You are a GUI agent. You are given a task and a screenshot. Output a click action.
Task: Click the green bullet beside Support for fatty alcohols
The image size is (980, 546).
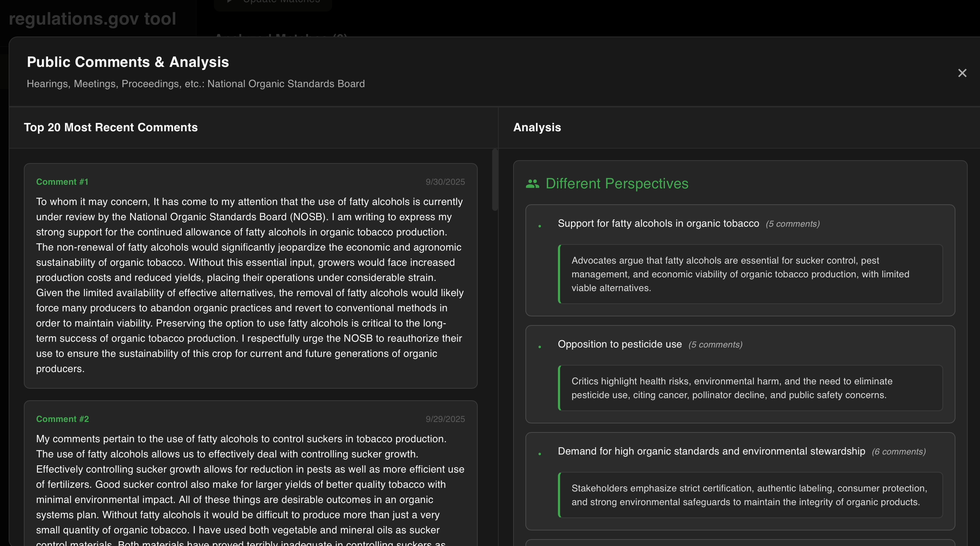click(x=540, y=226)
